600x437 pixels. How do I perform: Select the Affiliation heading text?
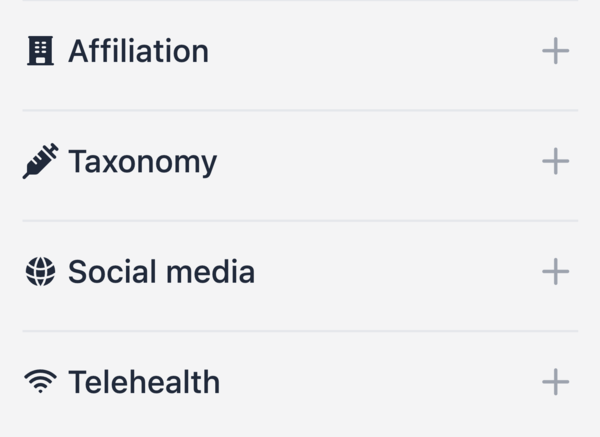click(x=139, y=51)
